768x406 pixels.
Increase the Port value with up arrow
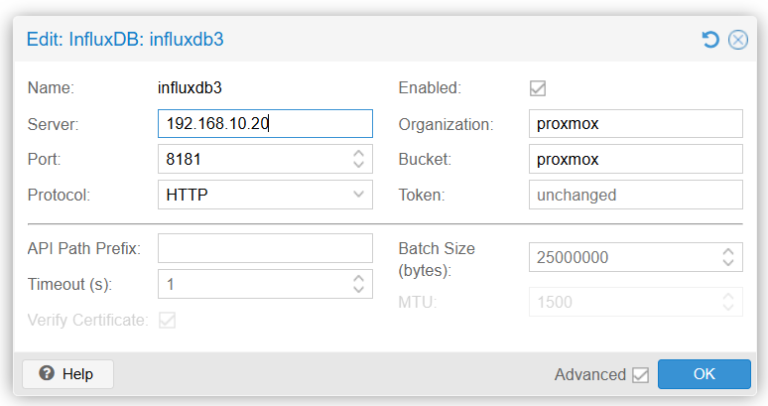(359, 153)
